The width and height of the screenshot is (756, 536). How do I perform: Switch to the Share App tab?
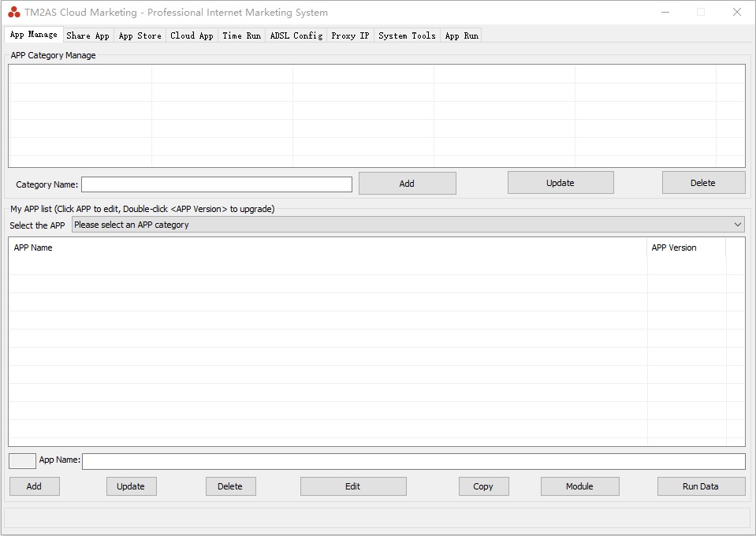click(88, 35)
